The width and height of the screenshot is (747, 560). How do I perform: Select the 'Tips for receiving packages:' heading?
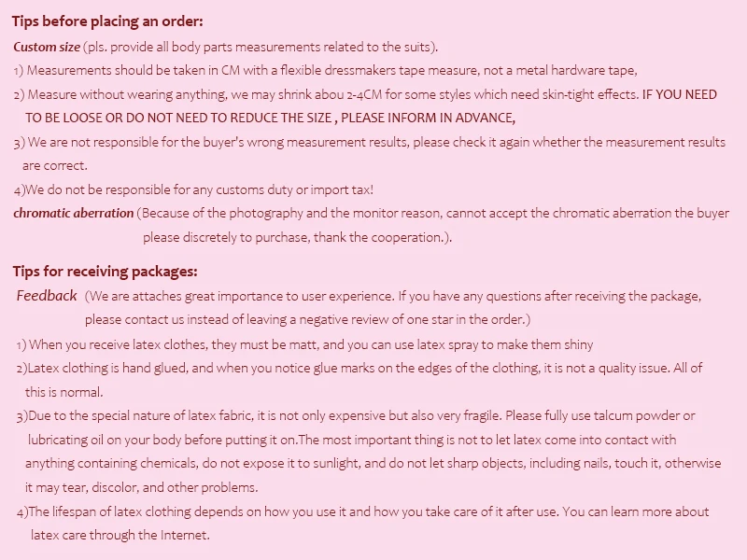[105, 272]
